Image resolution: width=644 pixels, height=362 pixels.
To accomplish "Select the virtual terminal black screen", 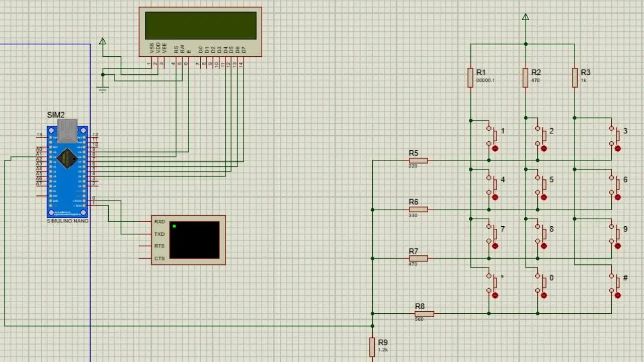I will pos(194,240).
